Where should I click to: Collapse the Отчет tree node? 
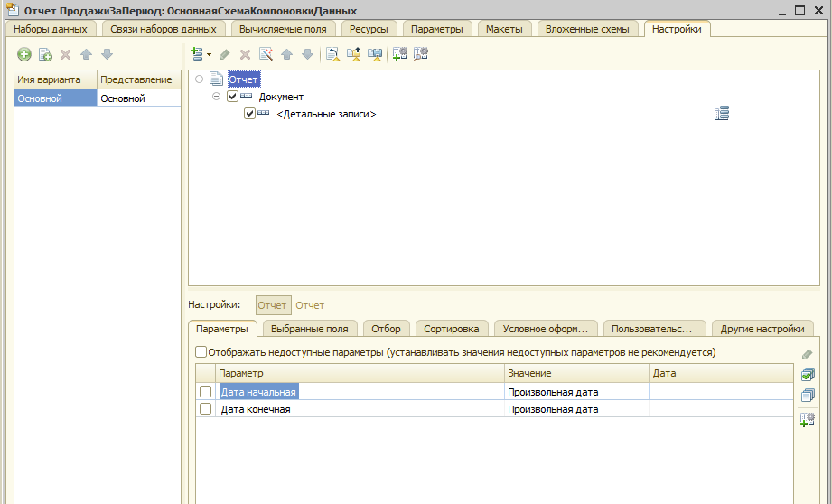tap(200, 79)
